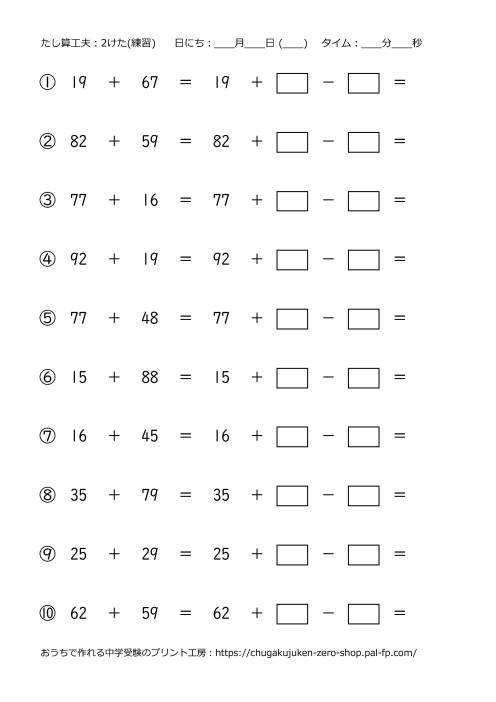Click second empty box in the 77 + 48 row
Screen dimensions: 496x702
coord(363,319)
